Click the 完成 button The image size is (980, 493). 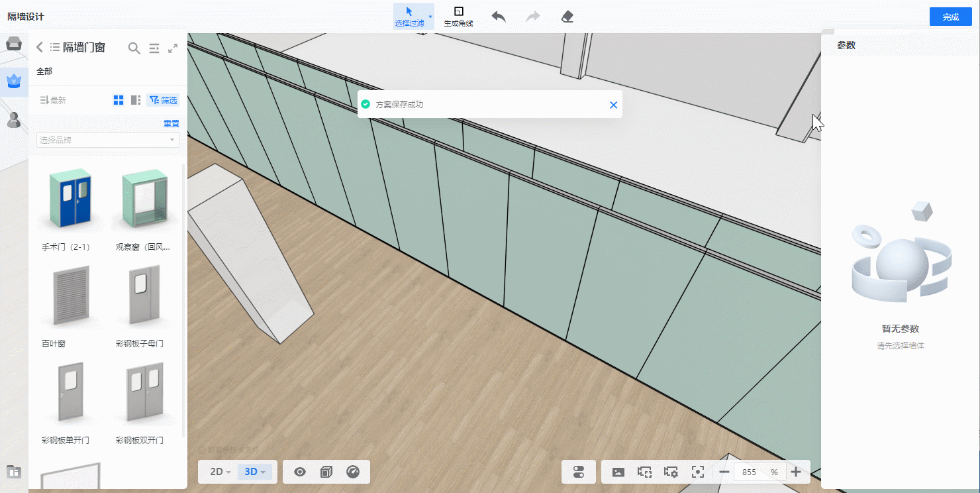tap(950, 17)
